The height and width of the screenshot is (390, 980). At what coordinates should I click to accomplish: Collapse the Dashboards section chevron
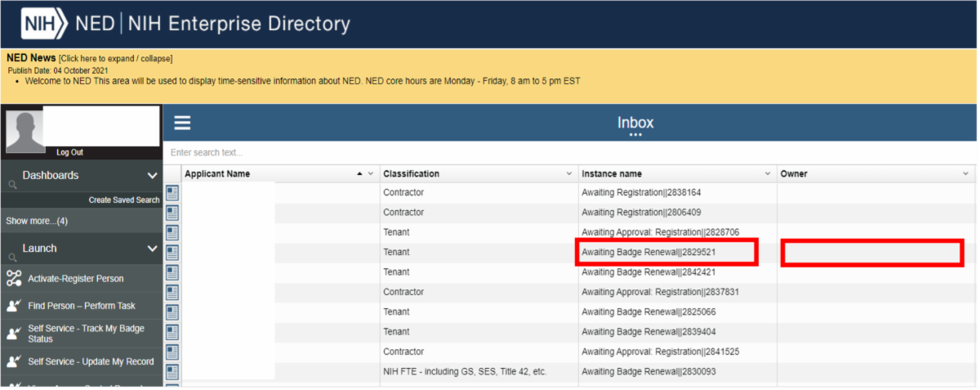tap(152, 176)
